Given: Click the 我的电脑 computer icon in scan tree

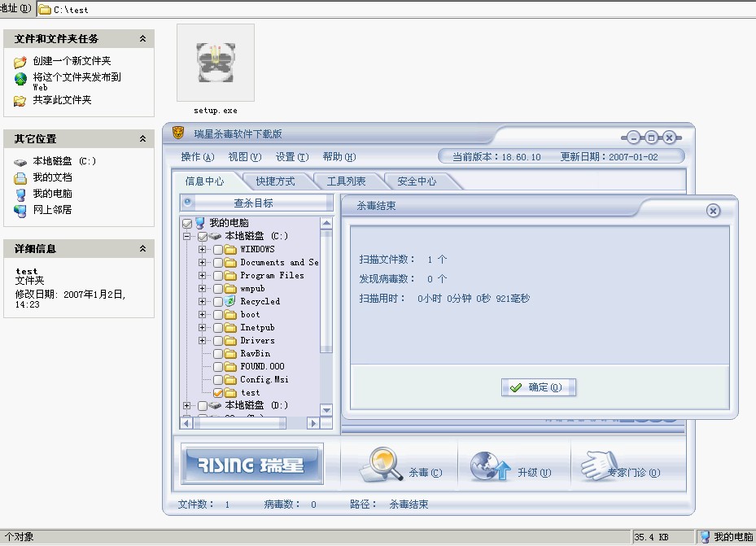Looking at the screenshot, I should [x=200, y=223].
